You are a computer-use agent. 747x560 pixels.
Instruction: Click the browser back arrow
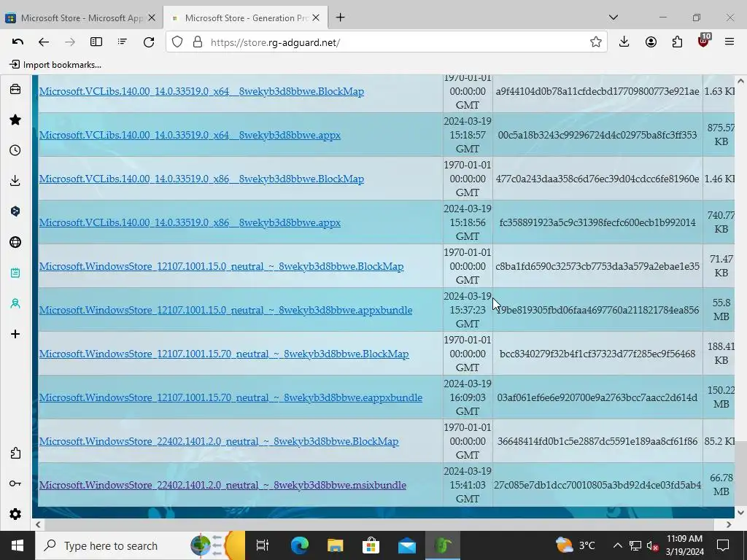(43, 42)
